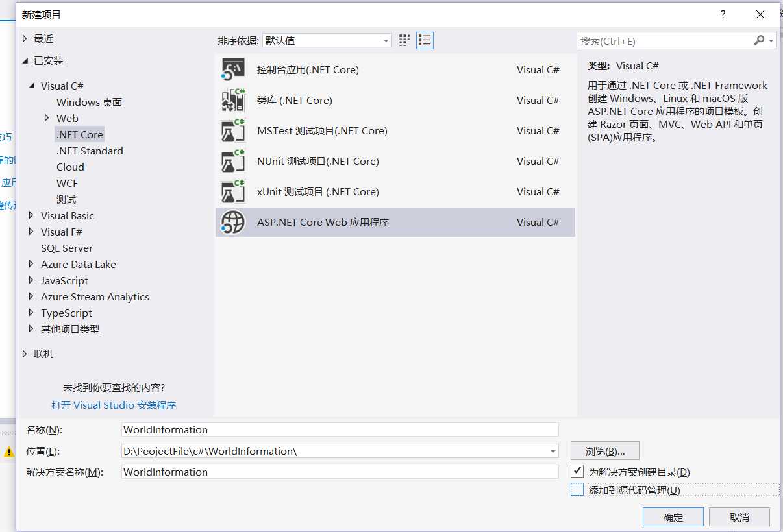Select the Cloud category

coord(70,167)
